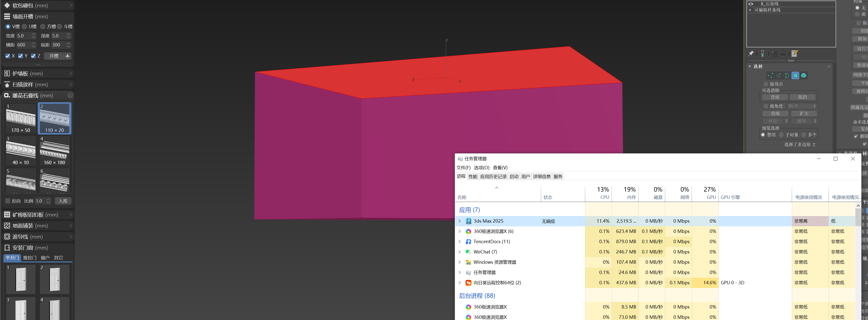The image size is (868, 320).
Task: Select plaster line thumbnail 170 × 50
Action: pyautogui.click(x=21, y=119)
